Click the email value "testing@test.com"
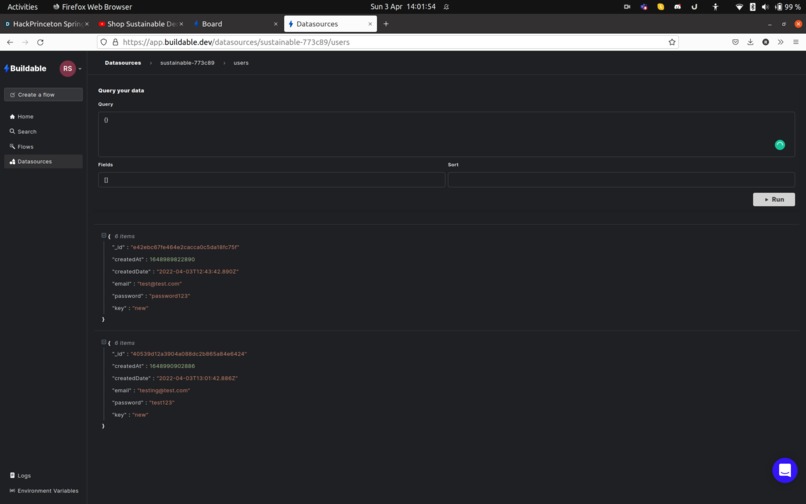806x504 pixels. pos(163,391)
